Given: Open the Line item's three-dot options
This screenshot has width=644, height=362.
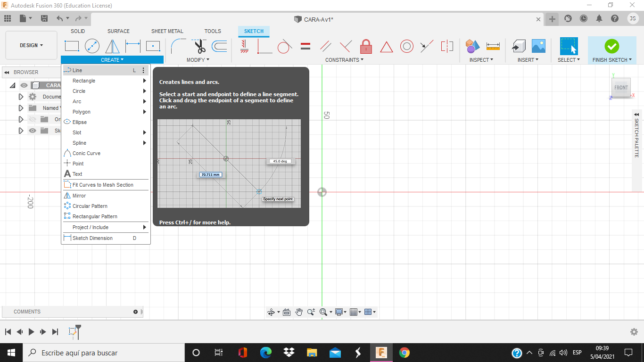Looking at the screenshot, I should pyautogui.click(x=143, y=70).
